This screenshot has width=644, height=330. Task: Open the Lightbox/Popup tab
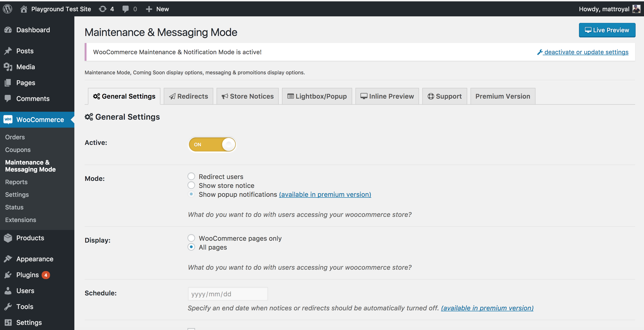tap(317, 96)
